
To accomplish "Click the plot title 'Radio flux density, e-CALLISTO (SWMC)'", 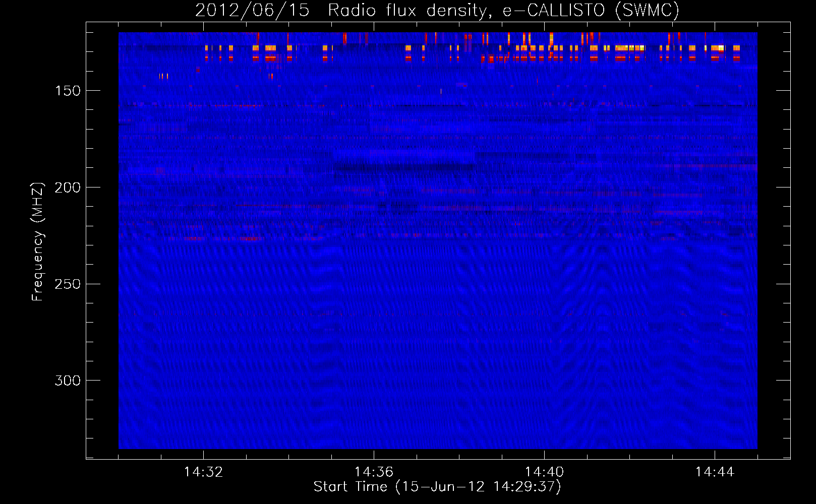I will [x=503, y=10].
